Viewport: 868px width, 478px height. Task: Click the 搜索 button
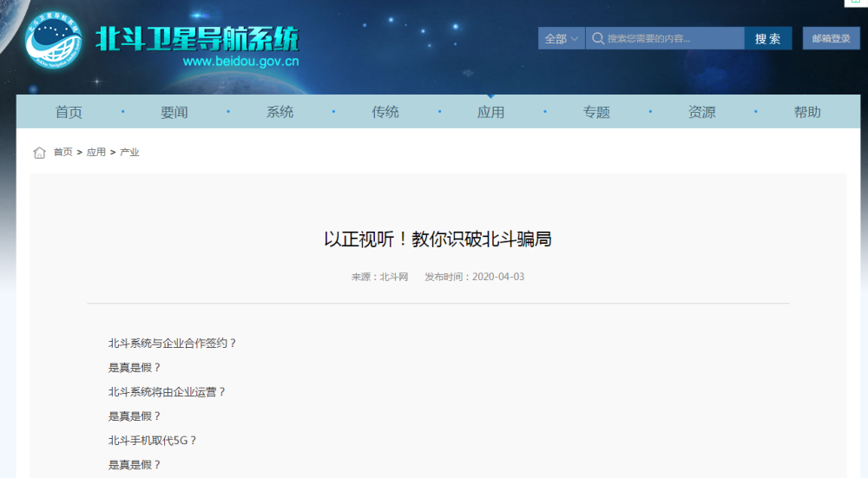[768, 38]
